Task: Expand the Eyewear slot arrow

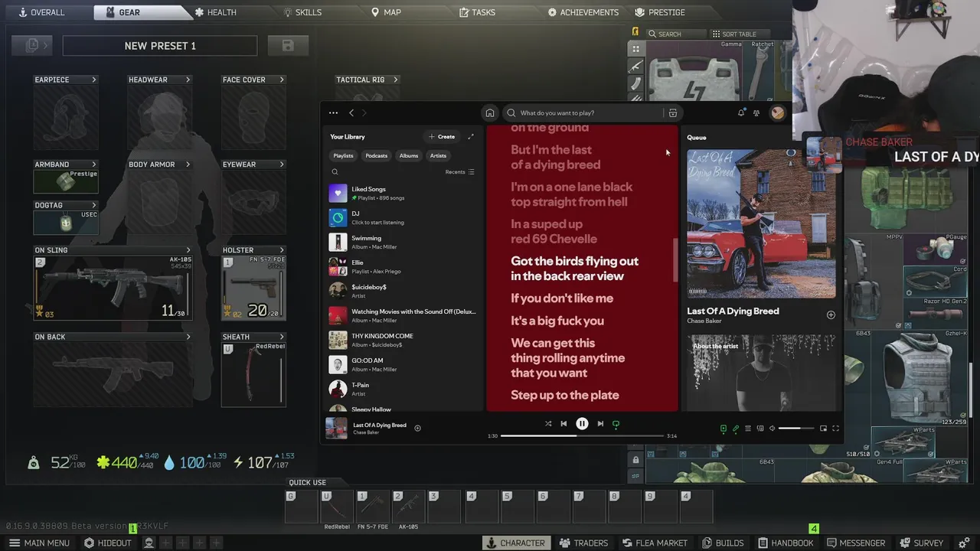Action: click(x=282, y=165)
